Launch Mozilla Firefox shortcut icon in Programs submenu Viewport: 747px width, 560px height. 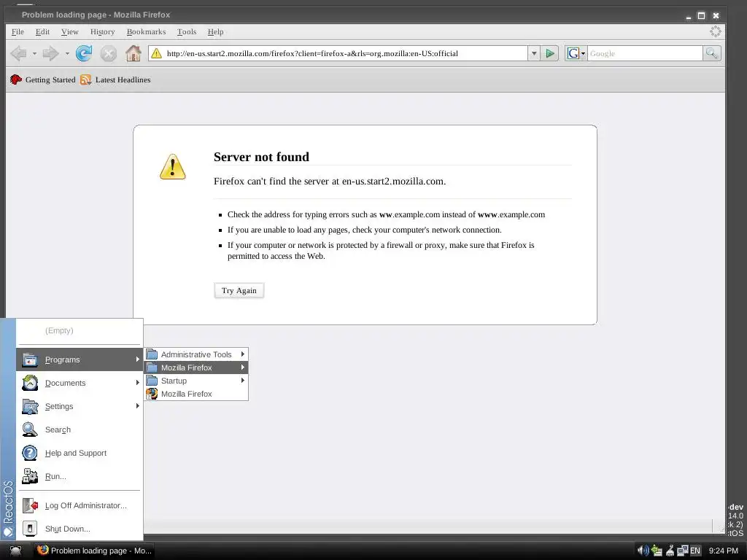coord(152,394)
